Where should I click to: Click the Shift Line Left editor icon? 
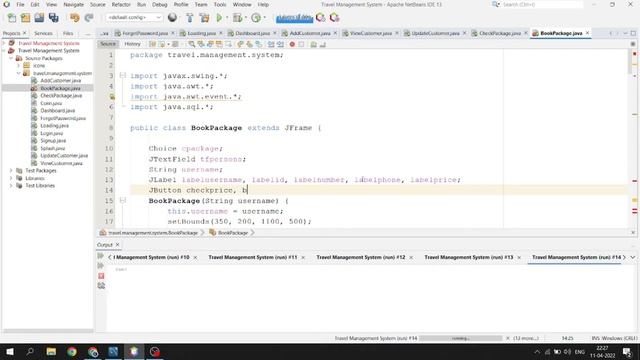click(271, 44)
